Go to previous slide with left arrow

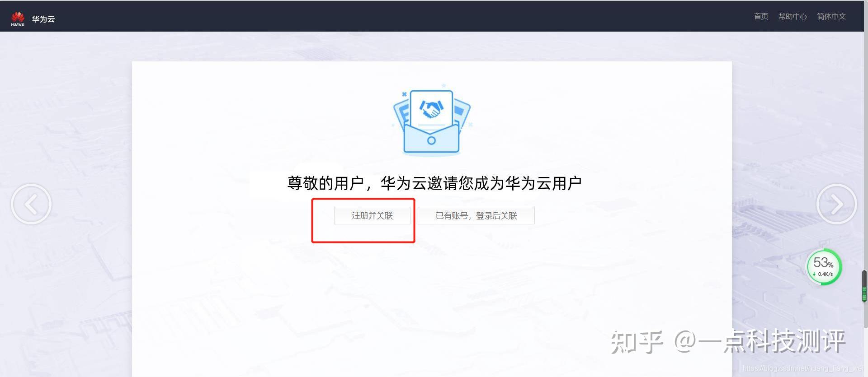(x=31, y=204)
